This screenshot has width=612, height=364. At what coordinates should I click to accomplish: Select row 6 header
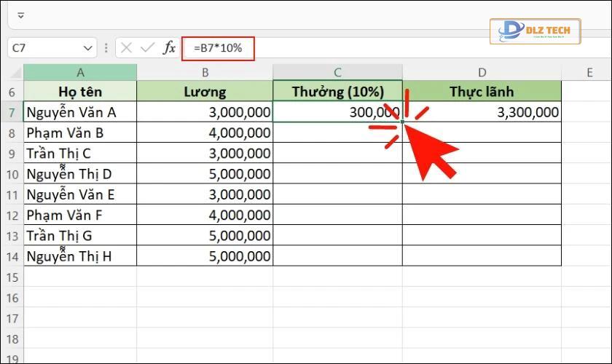pos(12,92)
